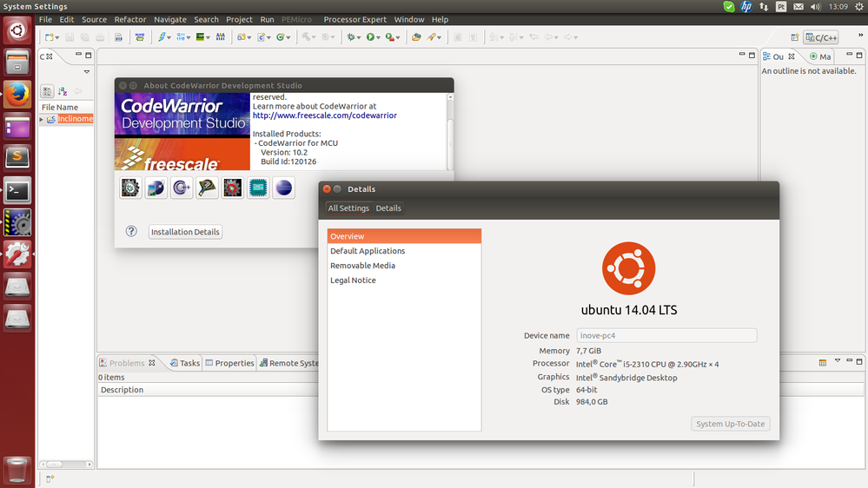Open the Debug dropdown arrow
Viewport: 868px width, 488px height.
pyautogui.click(x=358, y=37)
